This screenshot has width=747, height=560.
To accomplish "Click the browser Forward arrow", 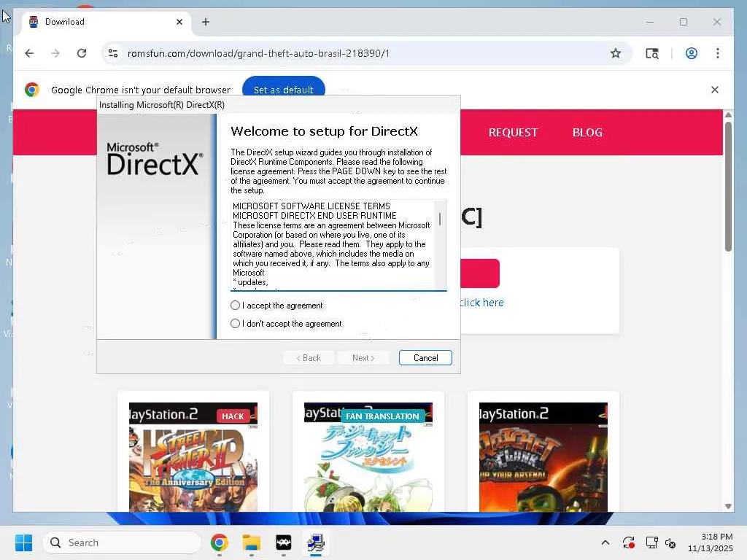I will (55, 53).
